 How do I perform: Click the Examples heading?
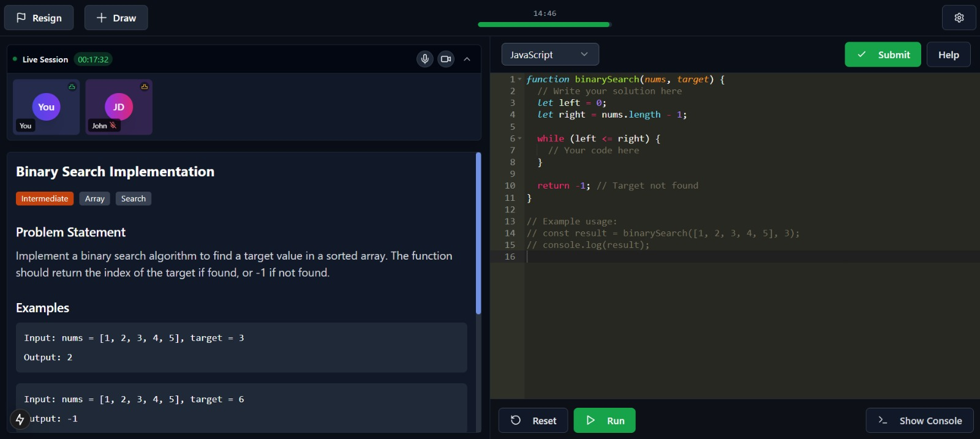[x=42, y=308]
